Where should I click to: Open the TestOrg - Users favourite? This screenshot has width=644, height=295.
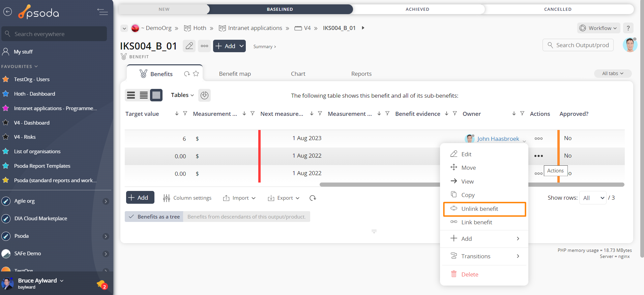point(32,79)
